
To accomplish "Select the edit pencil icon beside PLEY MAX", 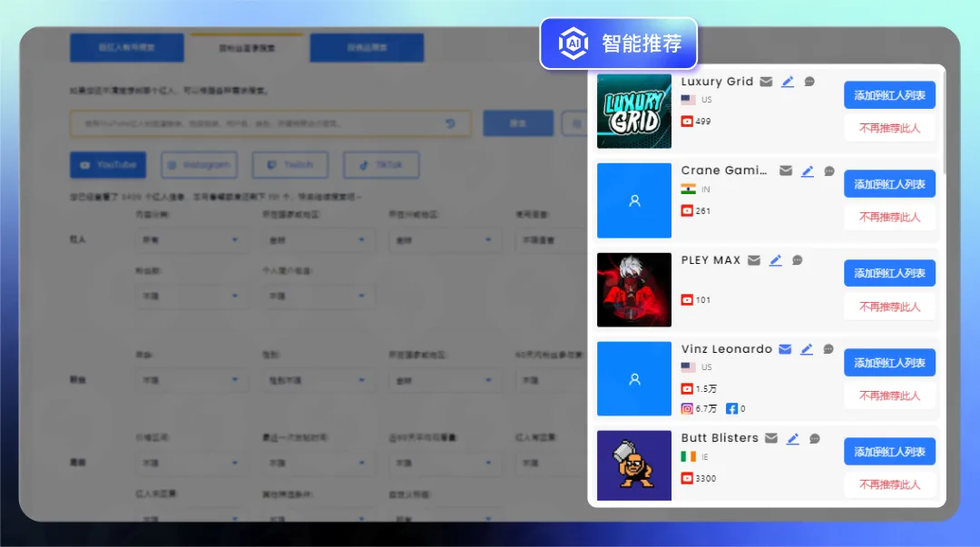I will [x=775, y=260].
